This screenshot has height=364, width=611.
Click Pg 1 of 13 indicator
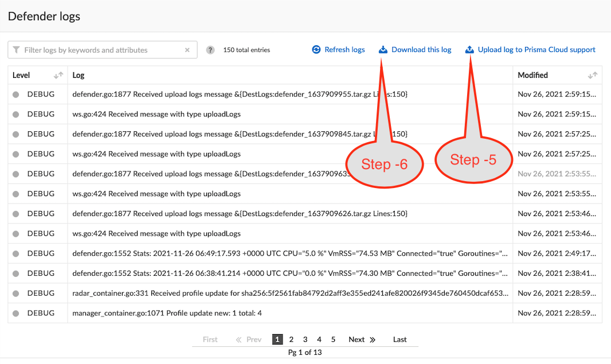click(305, 353)
